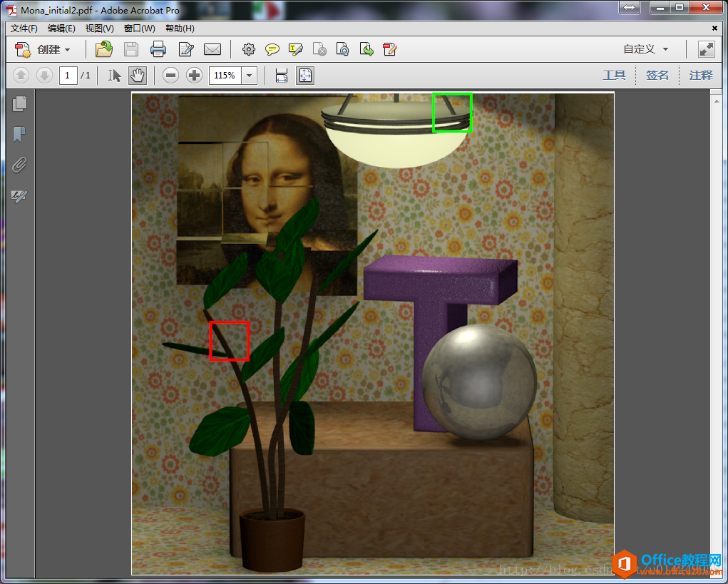Viewport: 728px width, 584px height.
Task: Toggle fit one full page icon
Action: (x=305, y=75)
